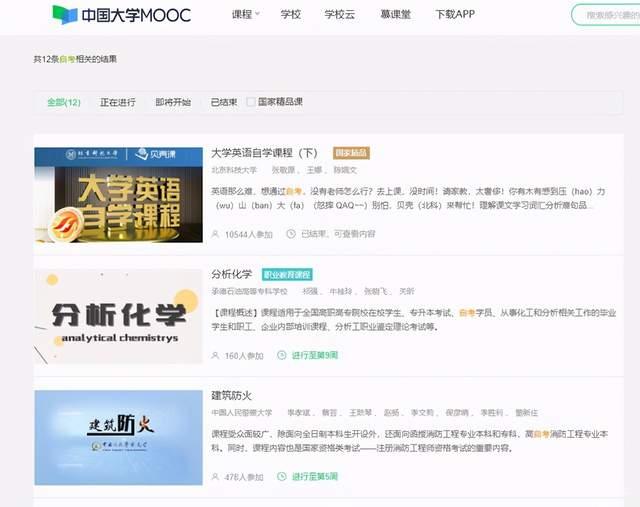This screenshot has width=640, height=507.
Task: Open the 建筑防火 course thumbnail
Action: pyautogui.click(x=118, y=438)
